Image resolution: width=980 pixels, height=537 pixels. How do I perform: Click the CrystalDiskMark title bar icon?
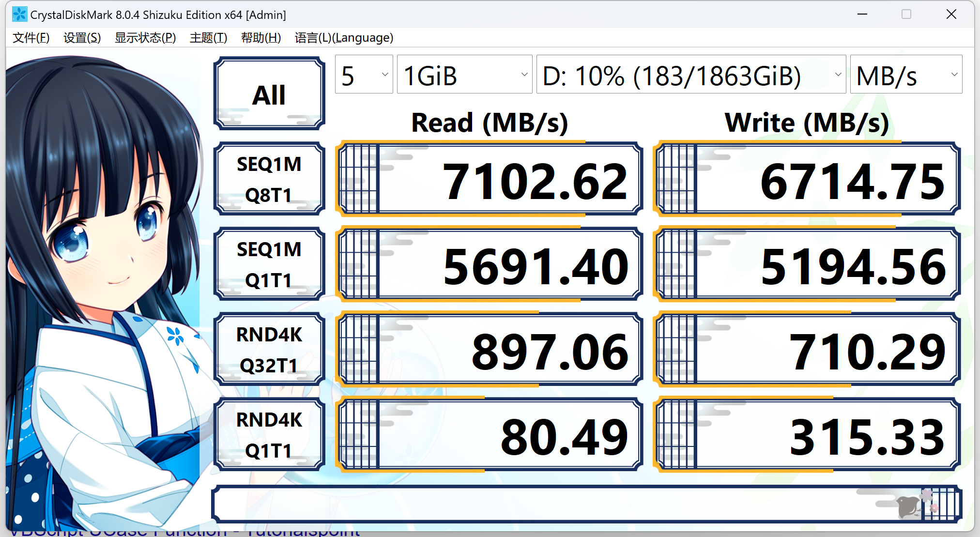pyautogui.click(x=19, y=15)
